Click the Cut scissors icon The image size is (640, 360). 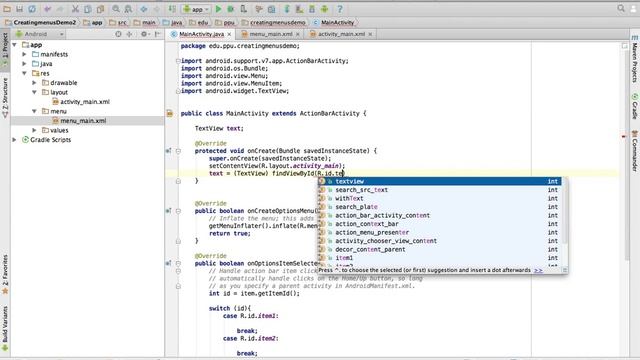(76, 9)
